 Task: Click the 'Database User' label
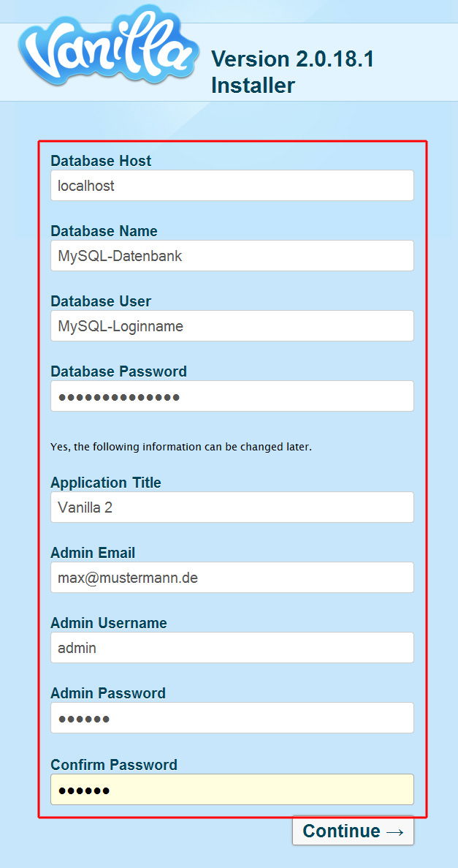[101, 301]
